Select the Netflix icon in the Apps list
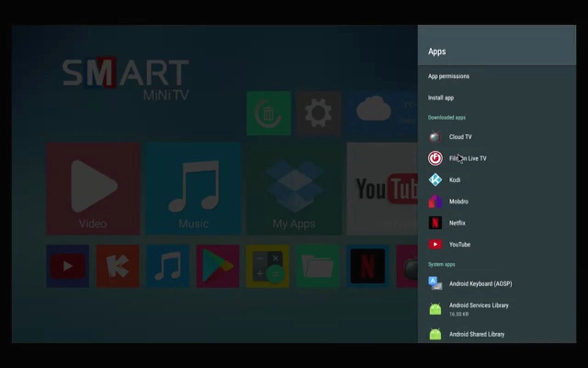 435,223
